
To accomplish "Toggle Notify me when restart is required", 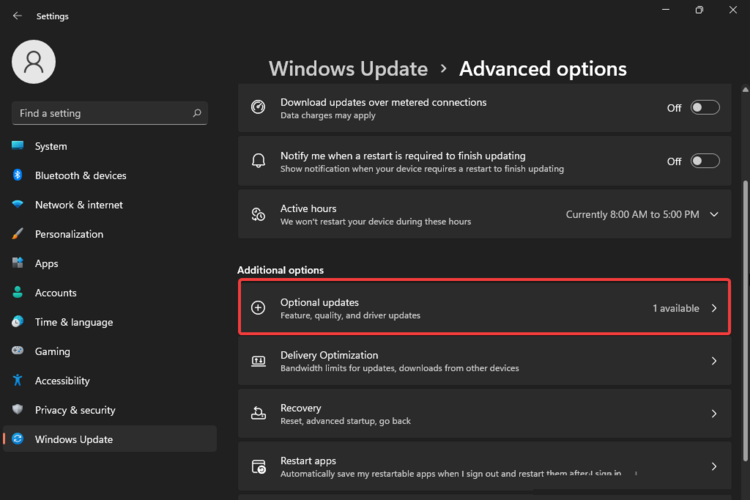I will point(705,161).
